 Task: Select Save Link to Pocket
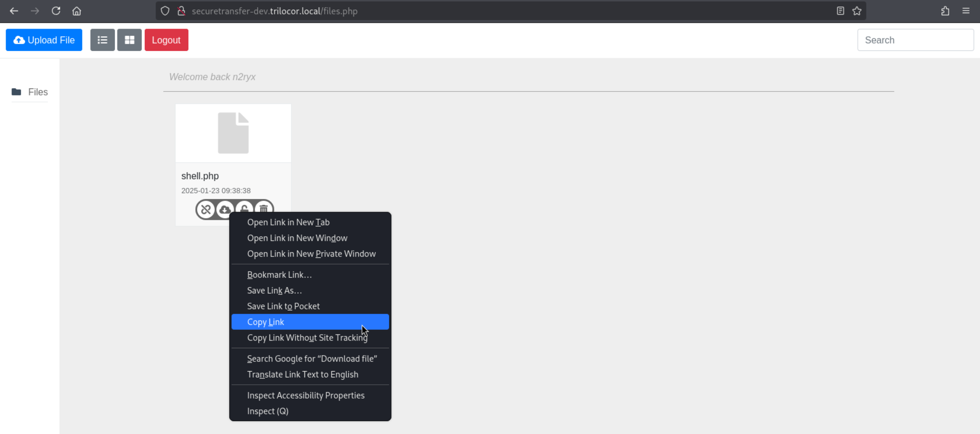pos(310,306)
